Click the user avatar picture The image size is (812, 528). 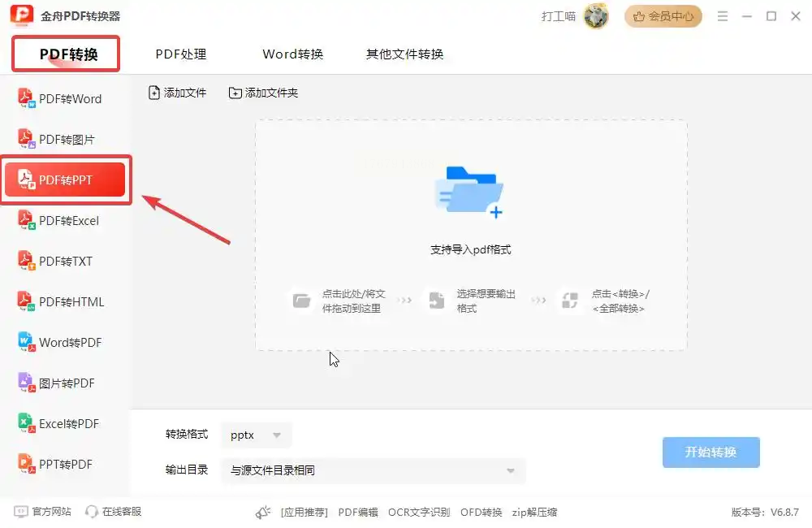coord(596,16)
